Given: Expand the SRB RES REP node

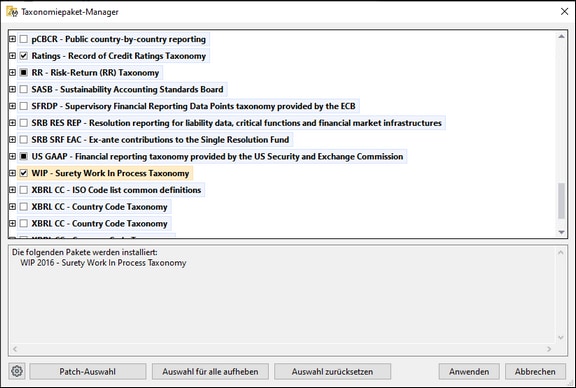Looking at the screenshot, I should point(12,123).
